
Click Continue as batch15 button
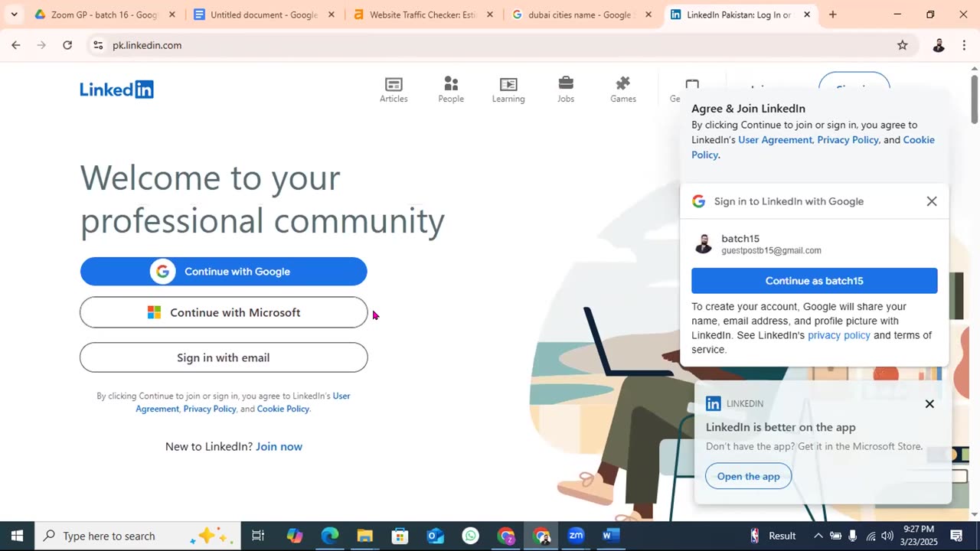coord(815,281)
